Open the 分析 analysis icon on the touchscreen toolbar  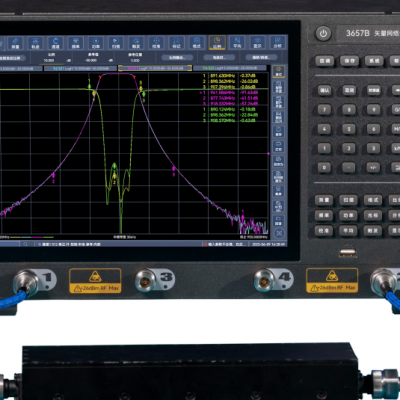(x=277, y=43)
